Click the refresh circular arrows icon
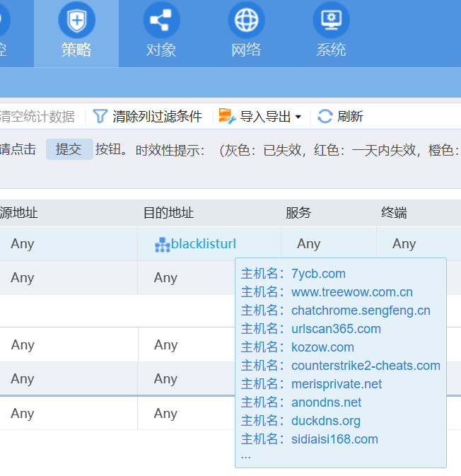 [325, 116]
